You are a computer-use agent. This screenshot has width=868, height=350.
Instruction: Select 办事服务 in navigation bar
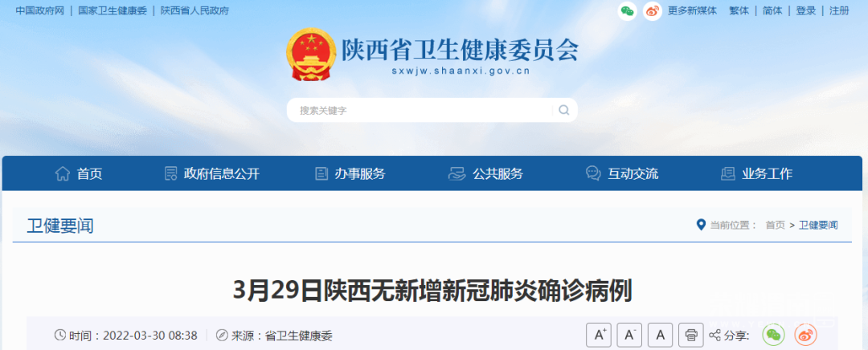[350, 173]
